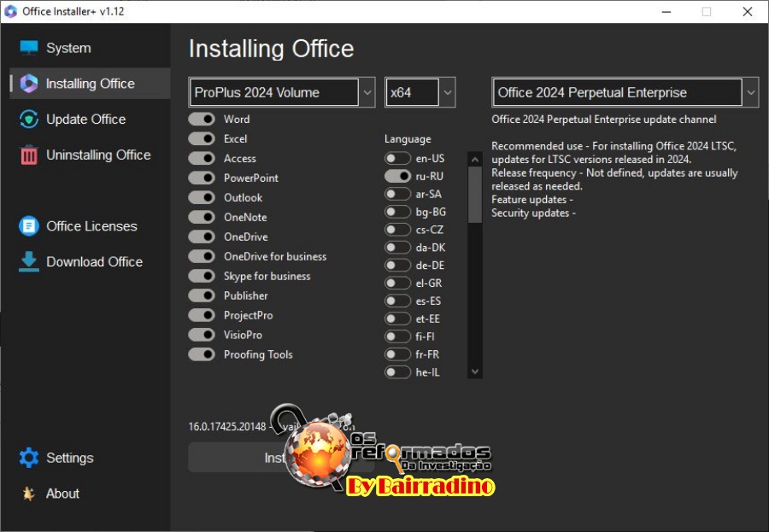Disable the OneDrive switch
This screenshot has height=532, width=769.
(x=202, y=237)
